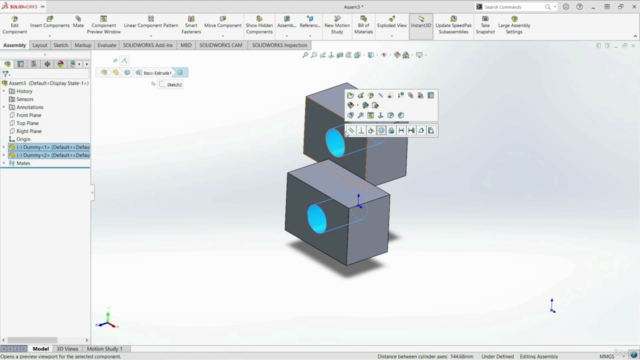Click Update SpeedPak Subassemblies

(453, 25)
